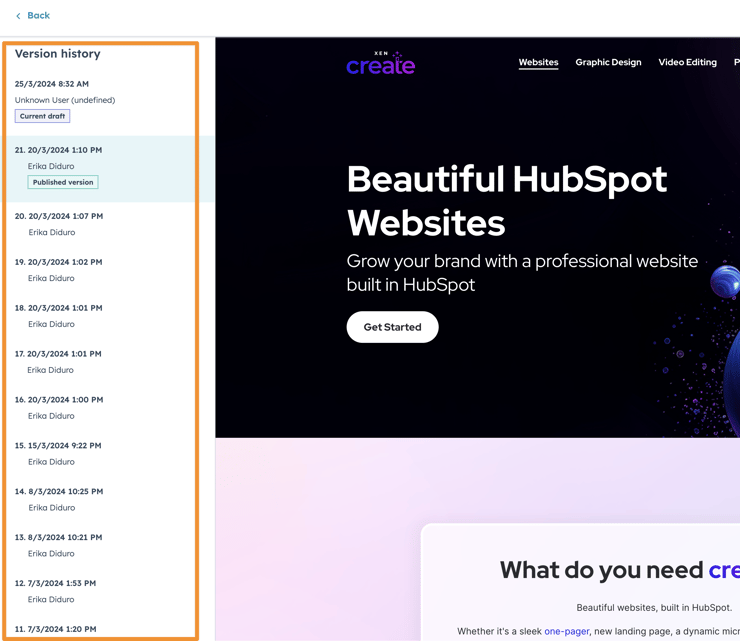
Task: Open the Websites navigation menu item
Action: (x=538, y=62)
